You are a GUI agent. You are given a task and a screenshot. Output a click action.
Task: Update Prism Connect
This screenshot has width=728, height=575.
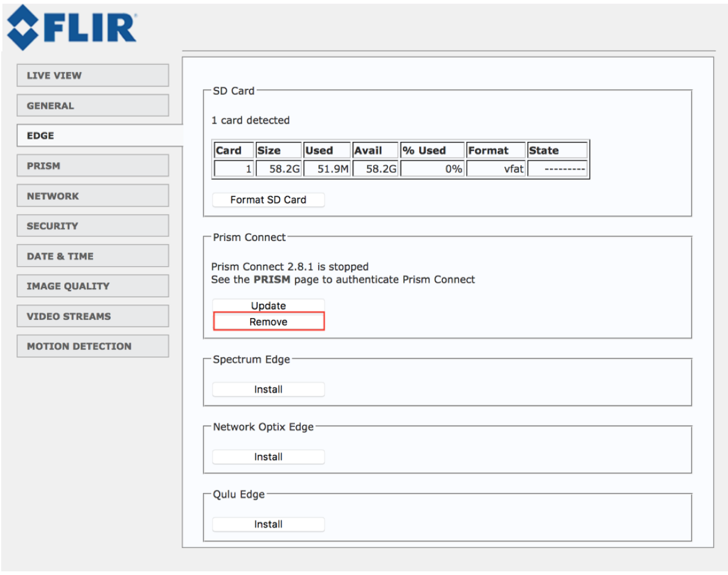pyautogui.click(x=269, y=305)
